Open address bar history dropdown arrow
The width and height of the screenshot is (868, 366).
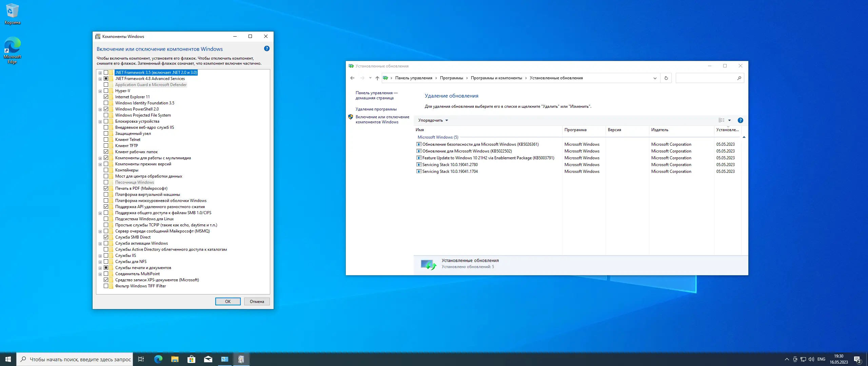pos(655,78)
